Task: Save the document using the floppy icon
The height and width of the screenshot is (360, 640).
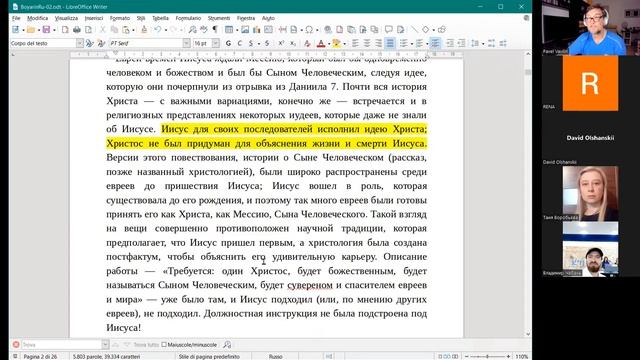Action: click(x=46, y=30)
